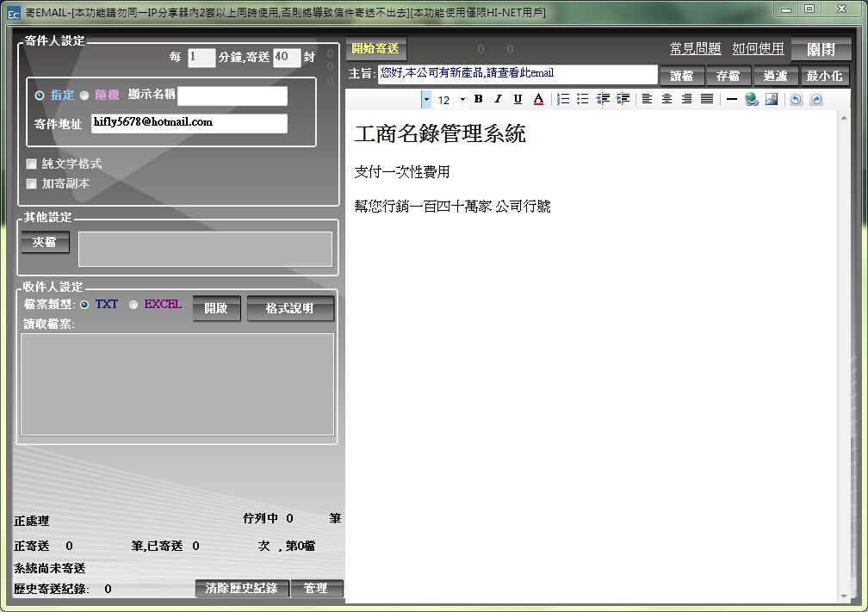The image size is (868, 612).
Task: Select the 隨機 sender radio button
Action: (84, 96)
